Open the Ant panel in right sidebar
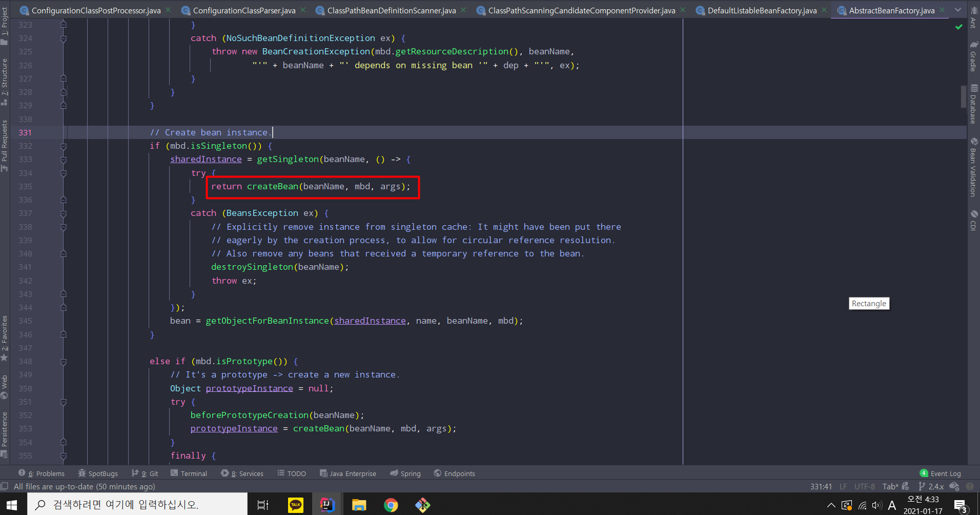The image size is (980, 515). point(973,17)
